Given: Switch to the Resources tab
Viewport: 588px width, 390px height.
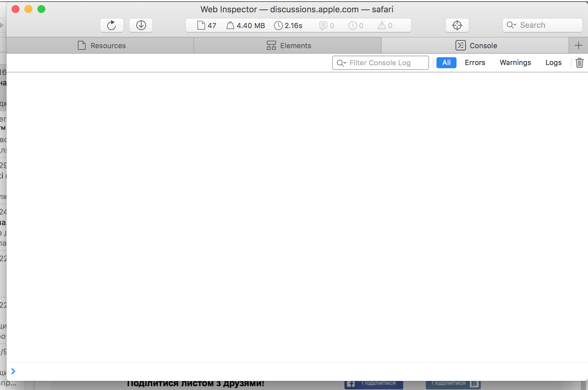Looking at the screenshot, I should pos(100,46).
